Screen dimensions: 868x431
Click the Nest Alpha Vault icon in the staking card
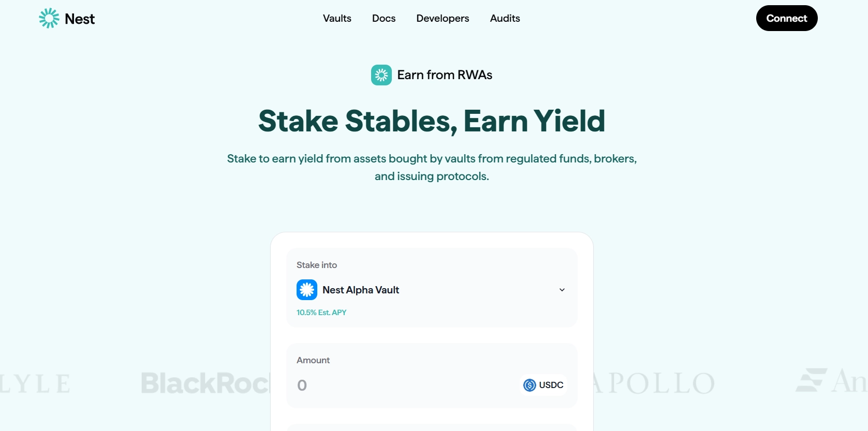(306, 290)
